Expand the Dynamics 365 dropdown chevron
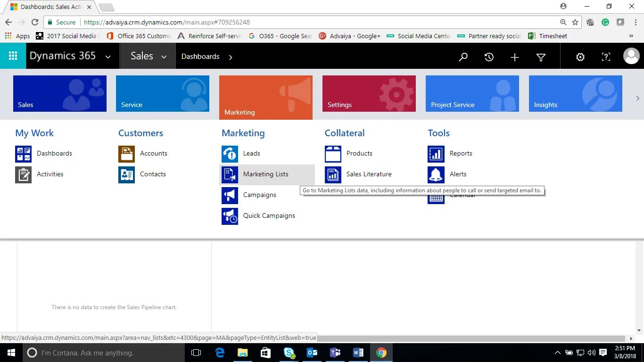Screen dimensions: 644x362 click(108, 57)
